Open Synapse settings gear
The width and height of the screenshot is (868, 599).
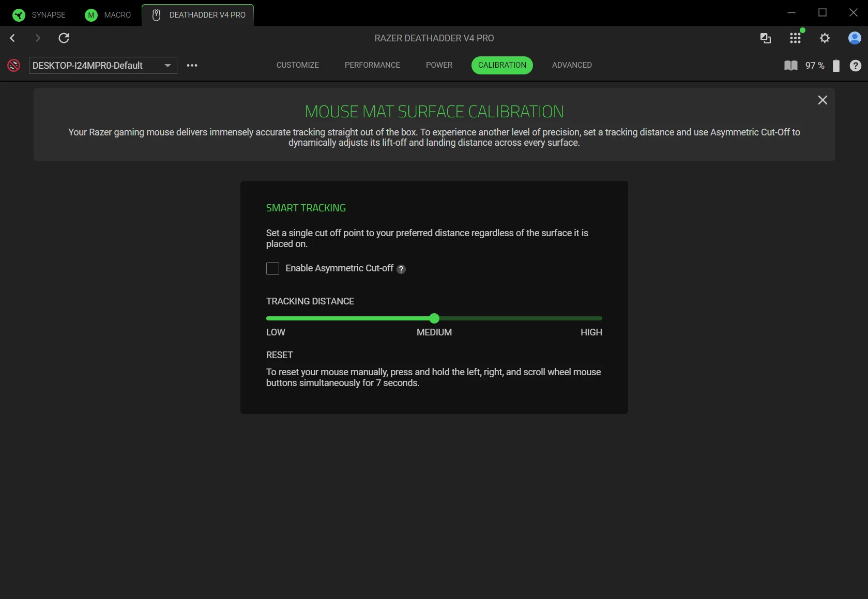click(825, 38)
